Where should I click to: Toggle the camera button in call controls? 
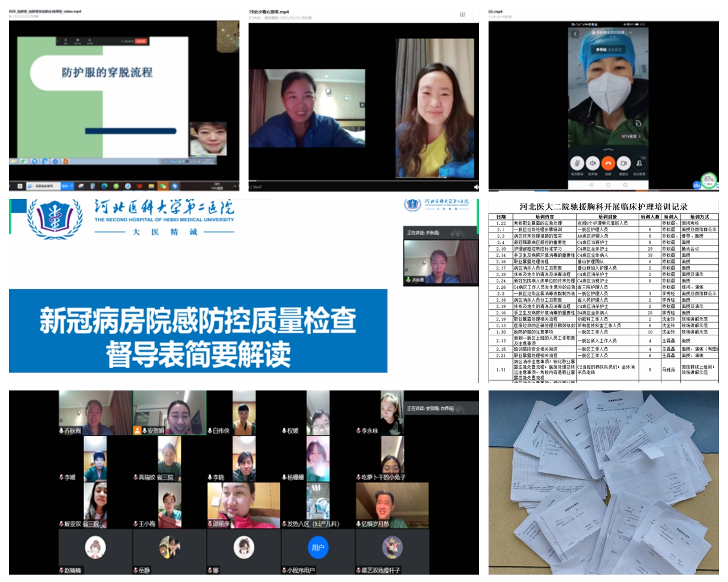[623, 163]
